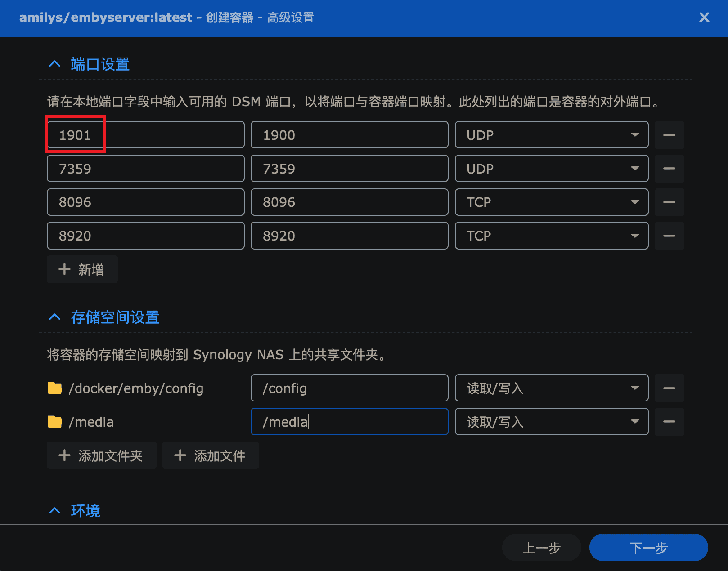Edit local port field 1901
This screenshot has height=571, width=728.
point(146,135)
